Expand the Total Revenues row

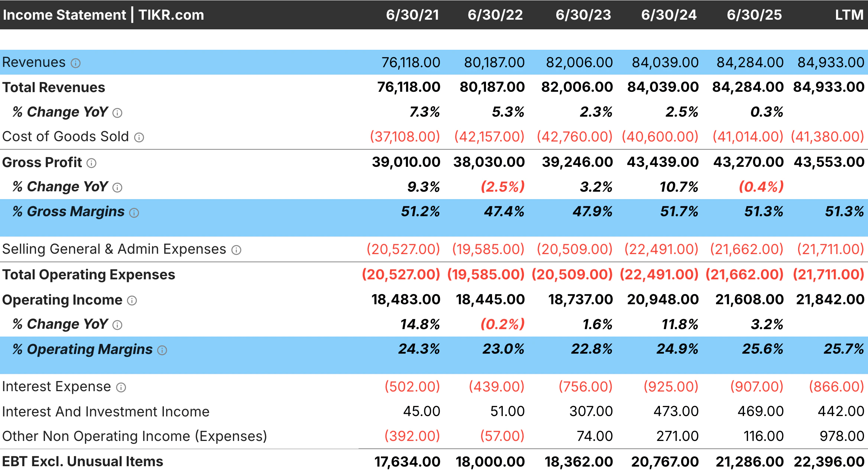click(54, 87)
